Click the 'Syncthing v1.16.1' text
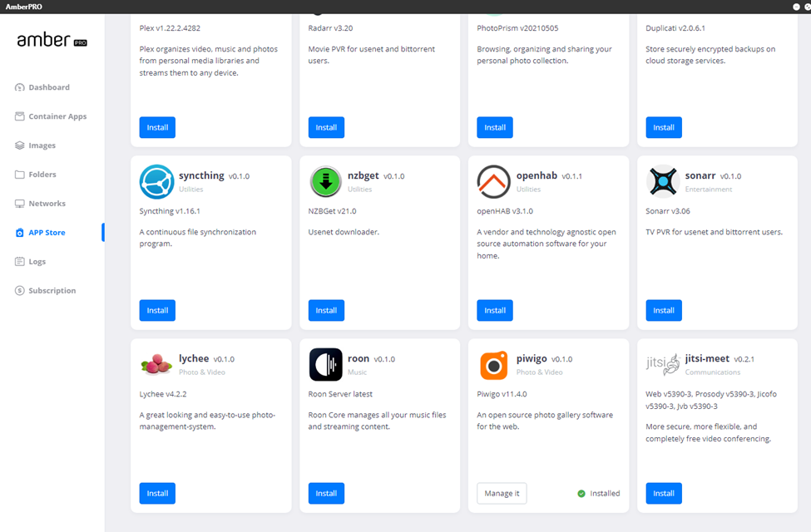 (170, 211)
